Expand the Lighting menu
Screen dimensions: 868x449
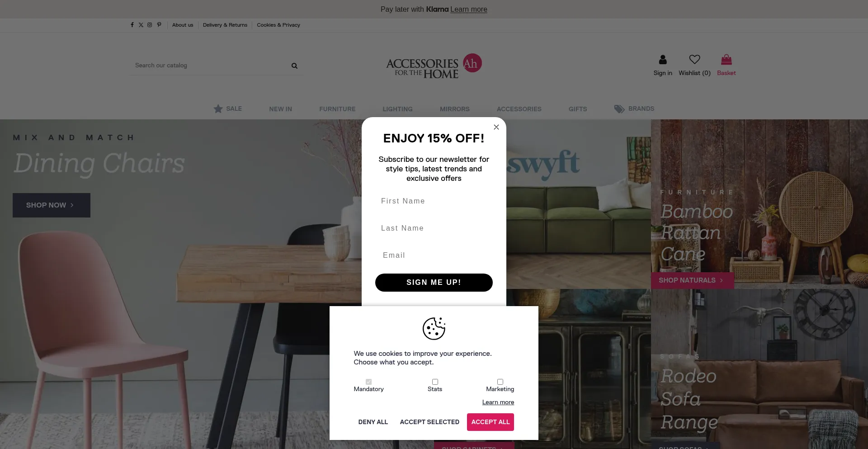pos(397,109)
